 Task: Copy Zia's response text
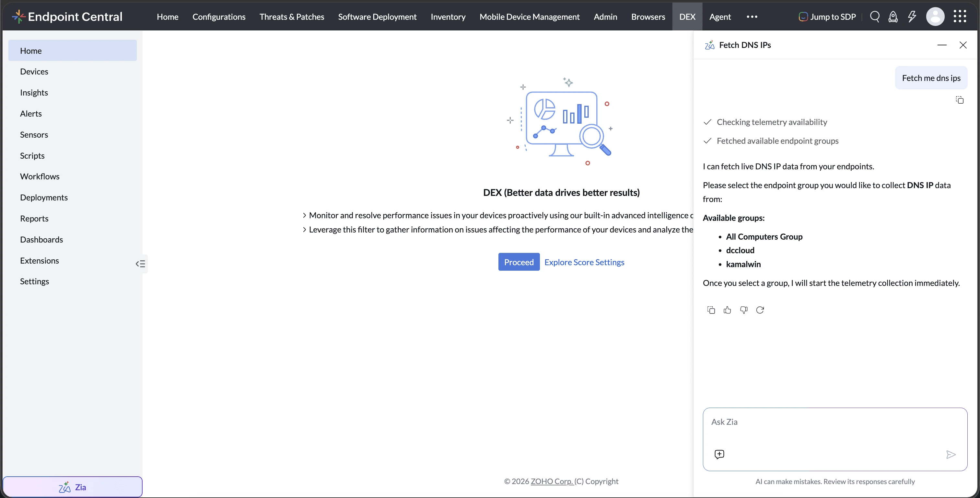click(711, 310)
